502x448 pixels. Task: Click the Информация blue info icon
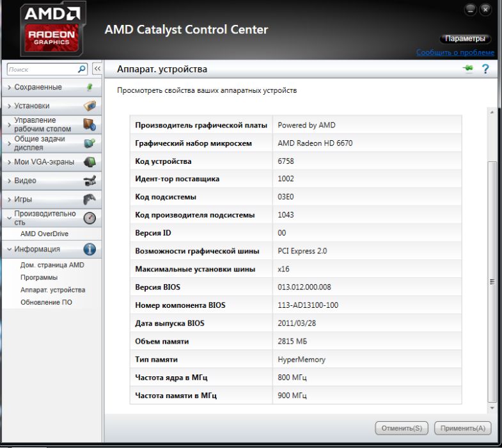coord(90,249)
